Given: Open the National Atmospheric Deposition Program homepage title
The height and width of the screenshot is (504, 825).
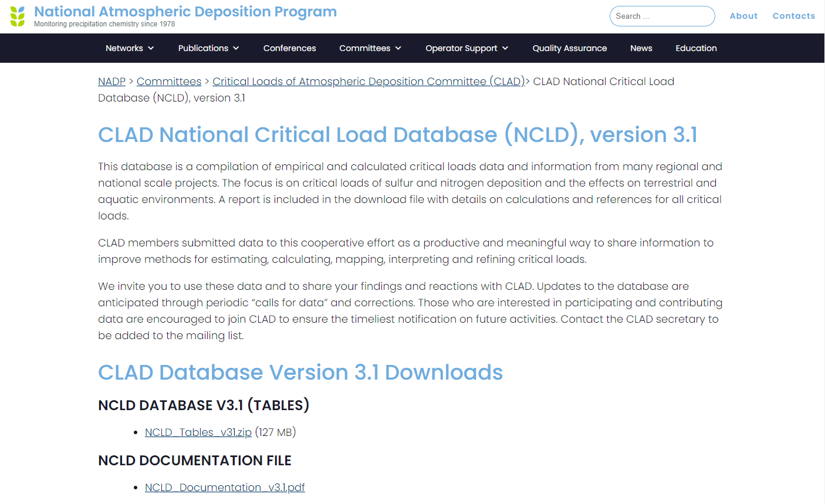Looking at the screenshot, I should click(x=185, y=12).
